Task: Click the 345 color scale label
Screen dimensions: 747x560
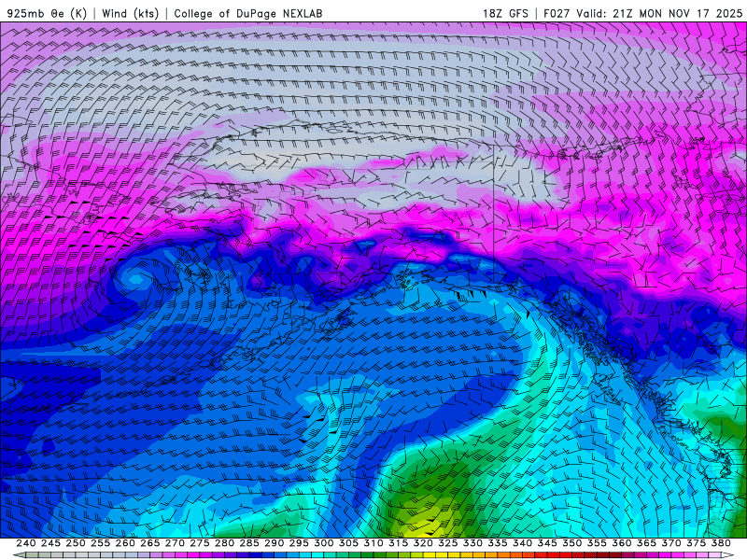Action: (547, 543)
